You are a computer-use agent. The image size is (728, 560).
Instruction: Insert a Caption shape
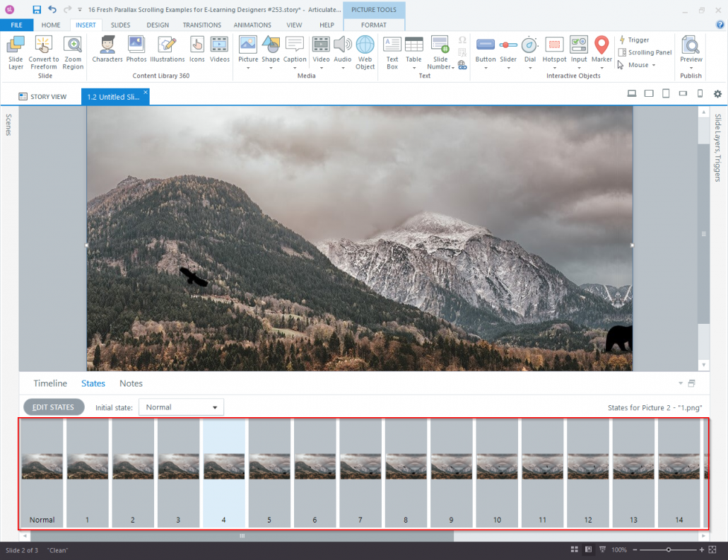coord(295,51)
